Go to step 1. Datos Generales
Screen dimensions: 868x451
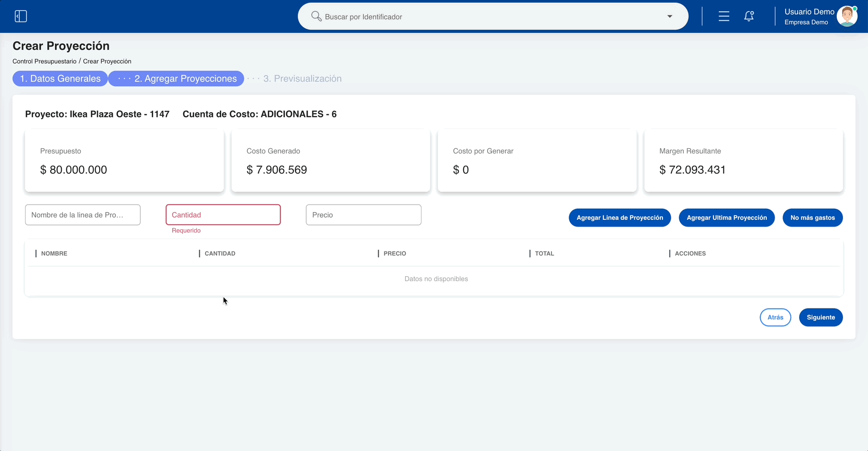pyautogui.click(x=60, y=78)
